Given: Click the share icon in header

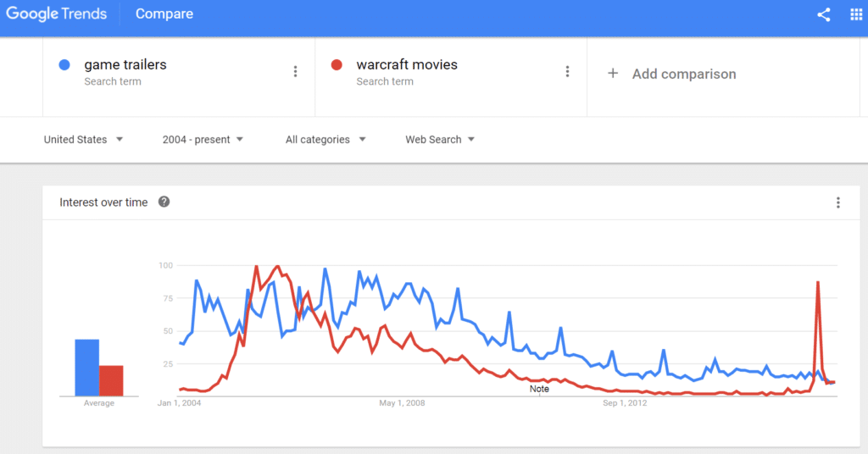Looking at the screenshot, I should [x=824, y=14].
